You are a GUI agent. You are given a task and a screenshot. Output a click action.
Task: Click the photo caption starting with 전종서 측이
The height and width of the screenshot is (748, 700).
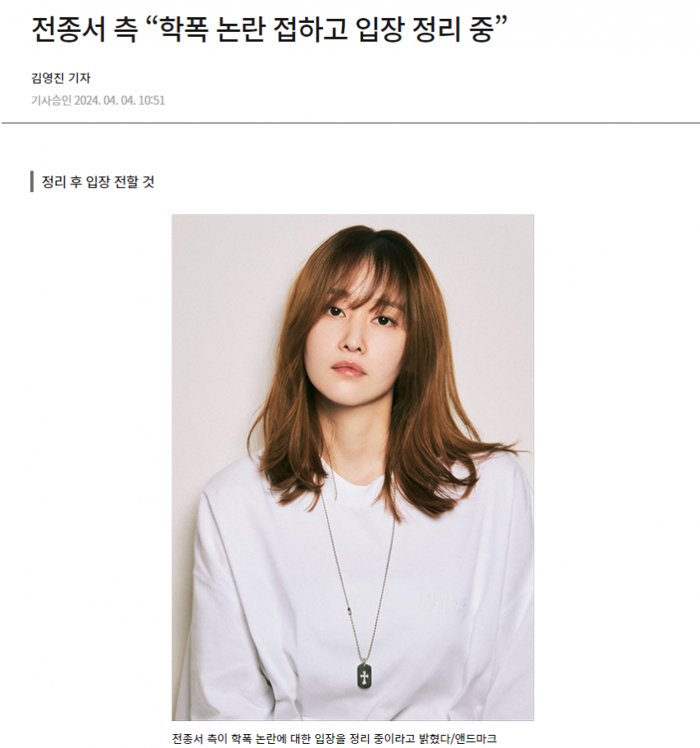tap(334, 738)
